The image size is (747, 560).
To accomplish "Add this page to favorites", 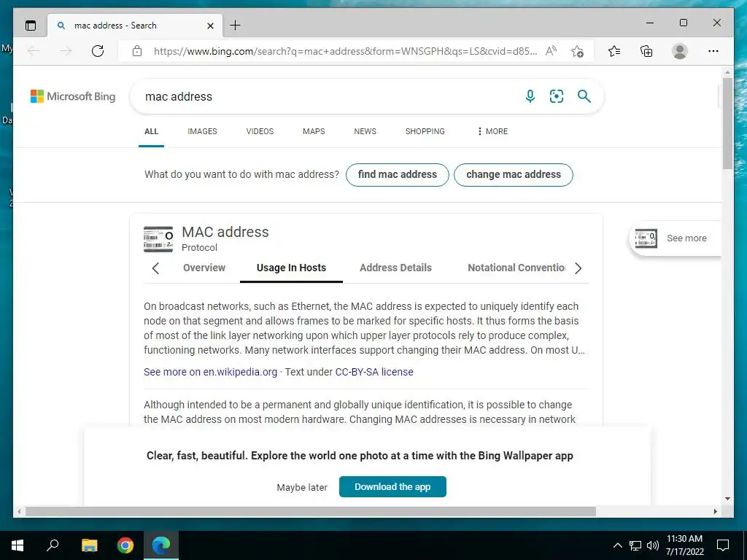I will coord(578,51).
